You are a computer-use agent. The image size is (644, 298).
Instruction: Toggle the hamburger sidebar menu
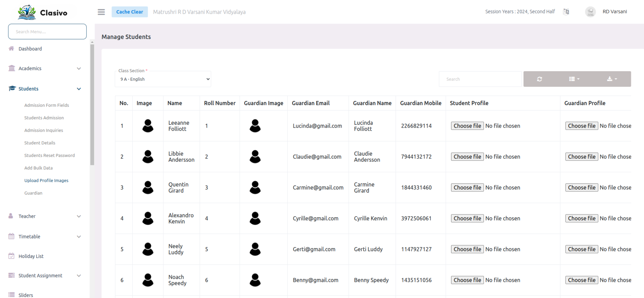coord(101,12)
